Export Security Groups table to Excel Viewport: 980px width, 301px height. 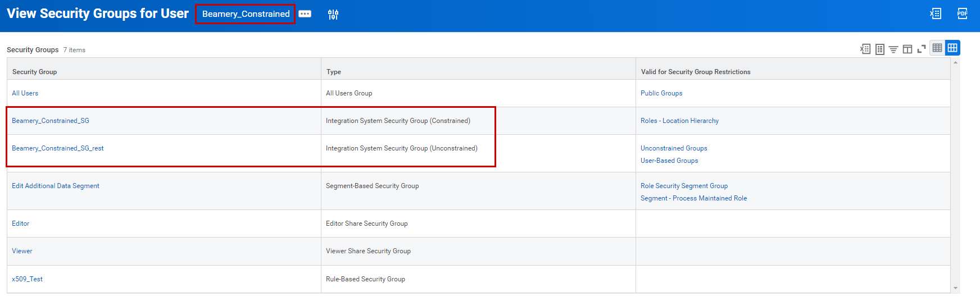[x=865, y=49]
